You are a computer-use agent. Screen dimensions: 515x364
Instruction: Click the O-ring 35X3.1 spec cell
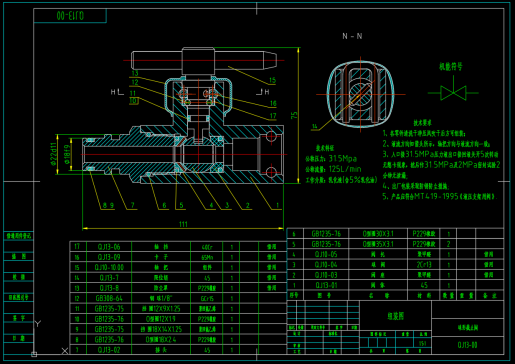(378, 244)
